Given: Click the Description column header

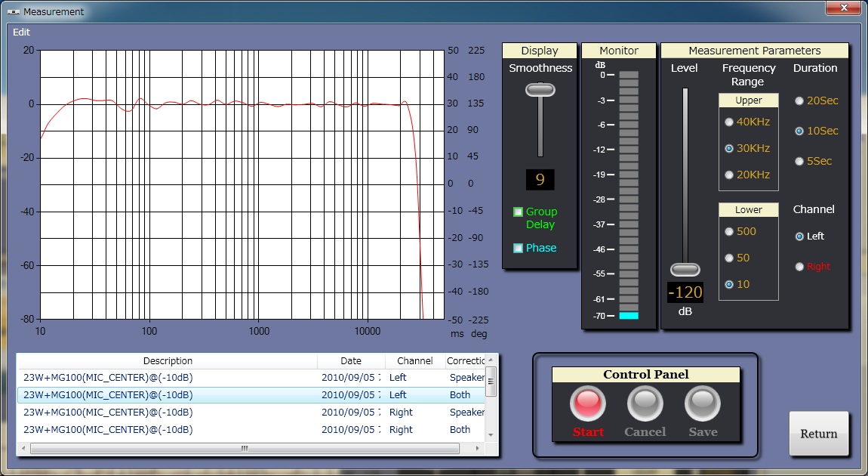Looking at the screenshot, I should click(168, 361).
